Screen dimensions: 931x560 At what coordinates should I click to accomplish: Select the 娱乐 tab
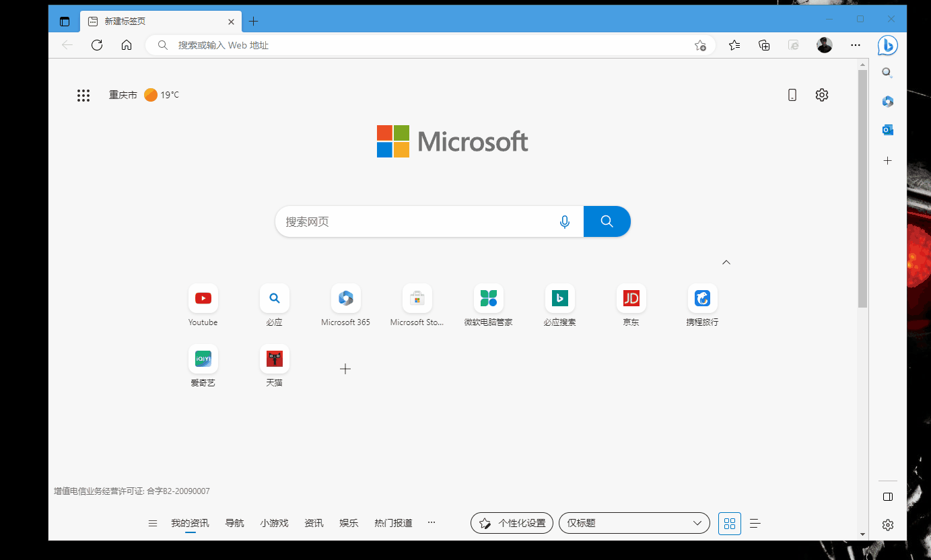pos(349,523)
